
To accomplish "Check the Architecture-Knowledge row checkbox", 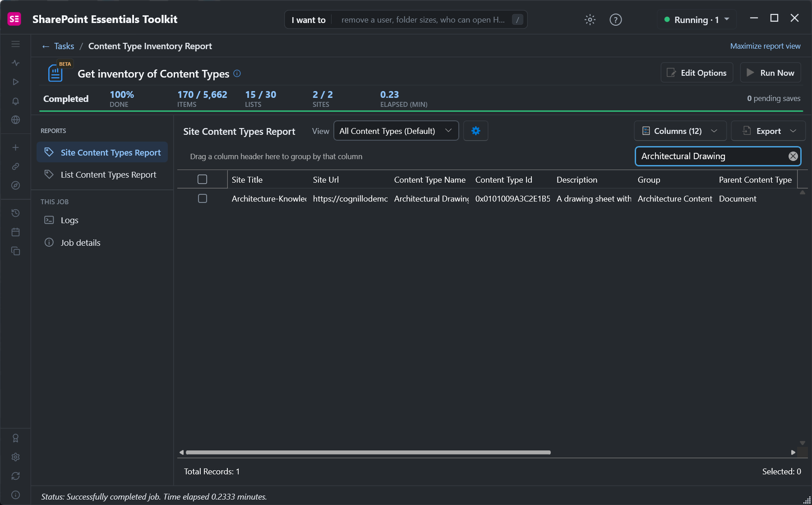I will tap(203, 198).
